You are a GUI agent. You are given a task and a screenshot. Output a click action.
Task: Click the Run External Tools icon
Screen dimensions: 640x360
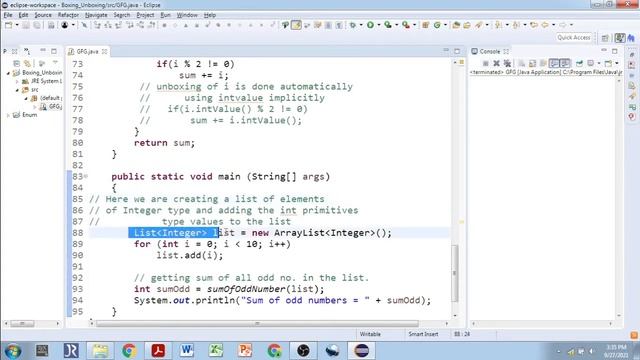(x=406, y=25)
